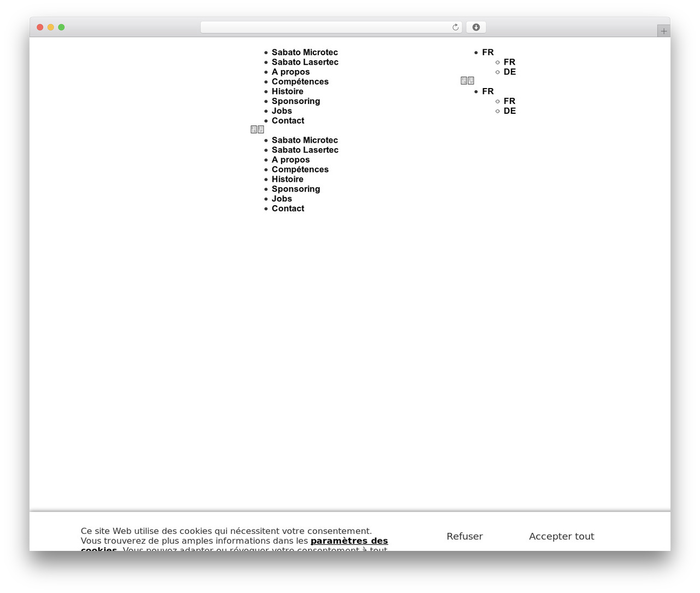Screen dimensions: 700x593
Task: Click the glyph icon between language lists
Action: tap(468, 81)
